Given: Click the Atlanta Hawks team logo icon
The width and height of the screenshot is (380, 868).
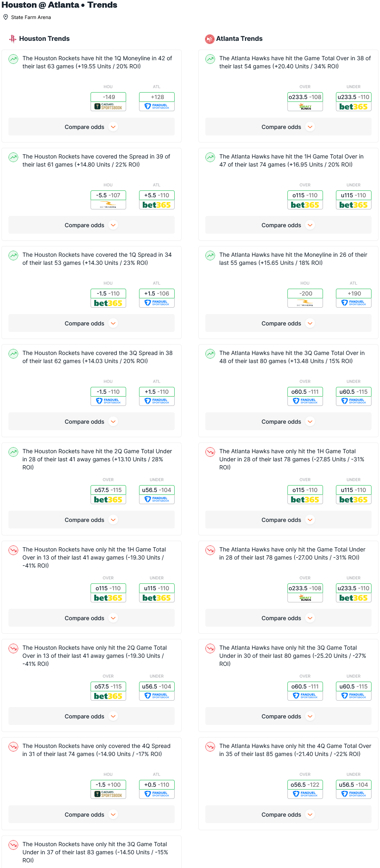Looking at the screenshot, I should click(x=209, y=39).
